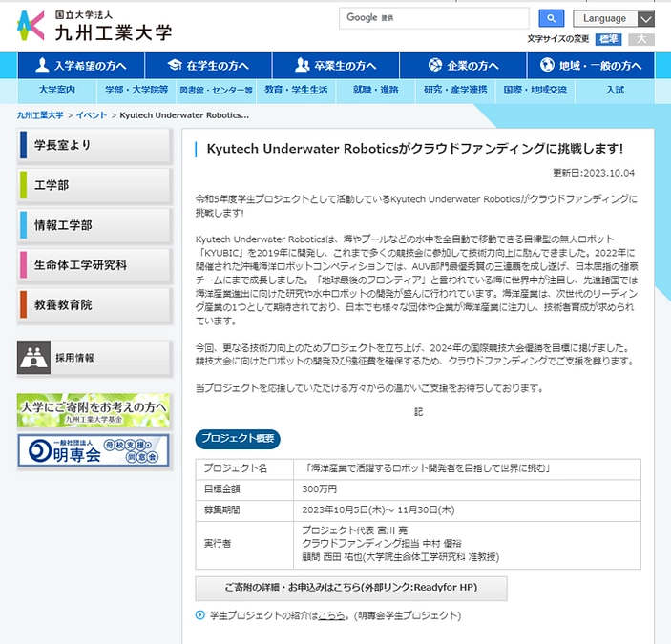Select 入試 menu item

(x=615, y=90)
